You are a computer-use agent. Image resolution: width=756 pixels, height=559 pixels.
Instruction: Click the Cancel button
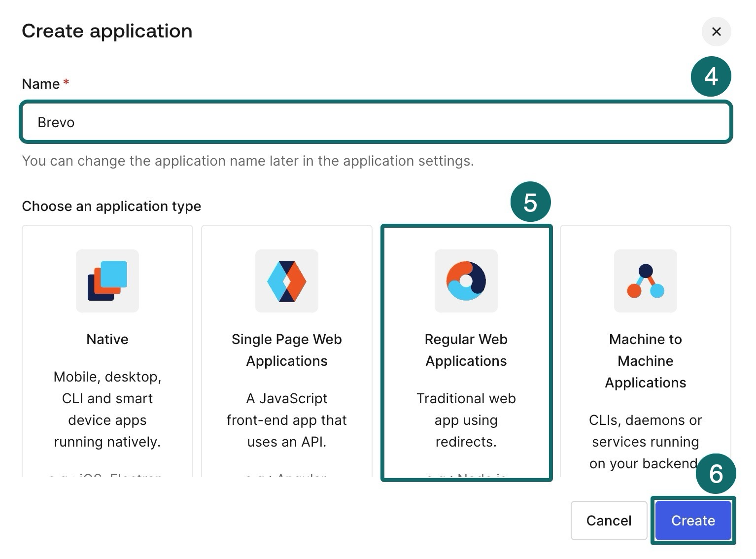click(609, 521)
